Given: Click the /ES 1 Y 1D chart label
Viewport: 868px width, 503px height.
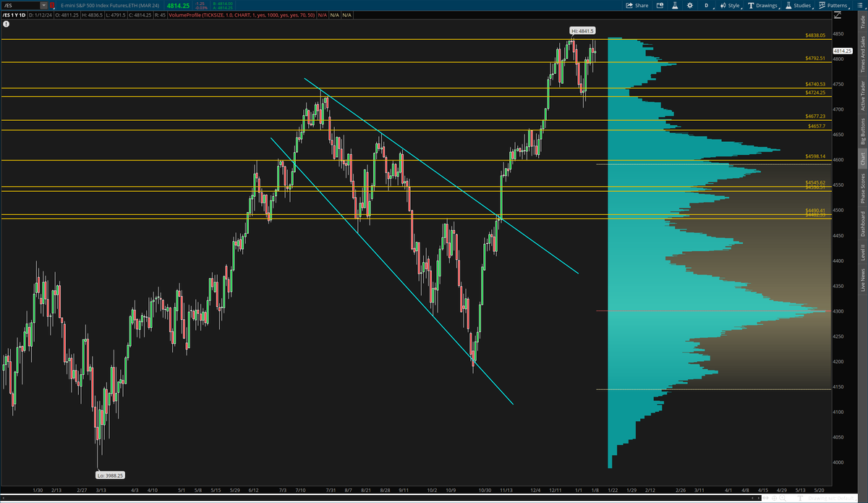Looking at the screenshot, I should [x=14, y=14].
